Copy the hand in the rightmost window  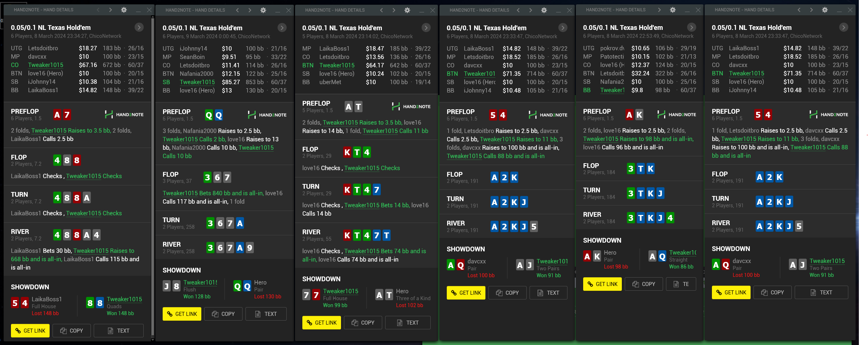[x=772, y=293]
